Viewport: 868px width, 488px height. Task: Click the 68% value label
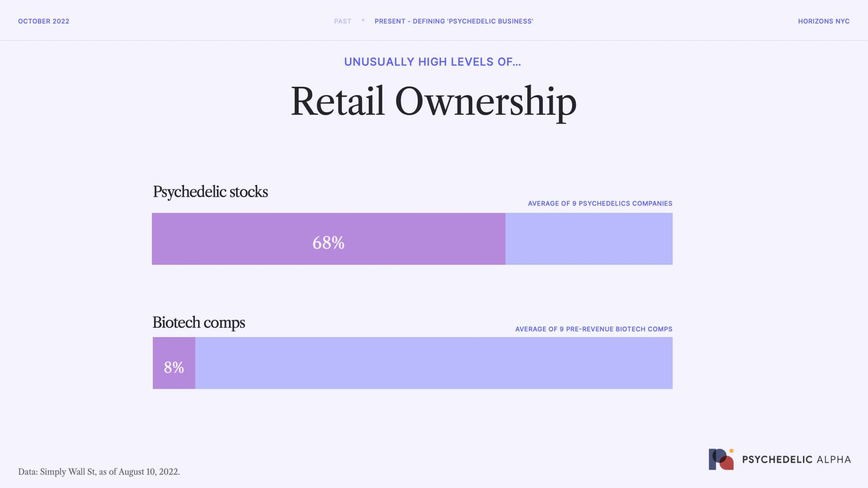328,243
